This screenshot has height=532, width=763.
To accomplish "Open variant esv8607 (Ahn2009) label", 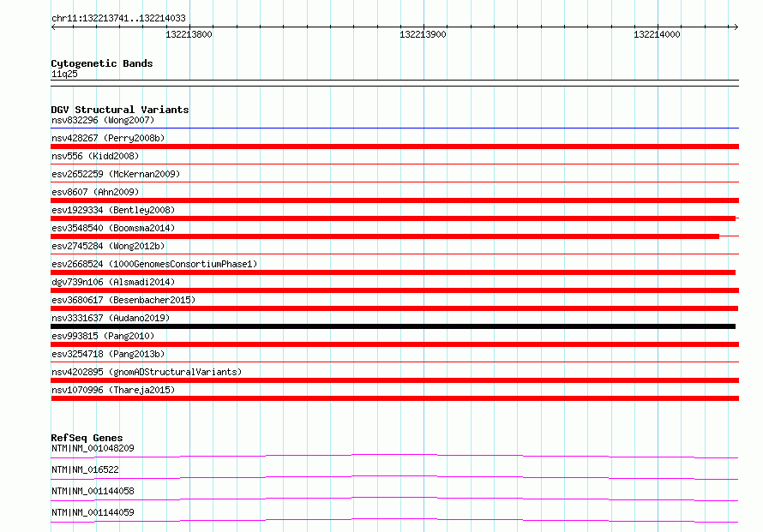I will [95, 192].
